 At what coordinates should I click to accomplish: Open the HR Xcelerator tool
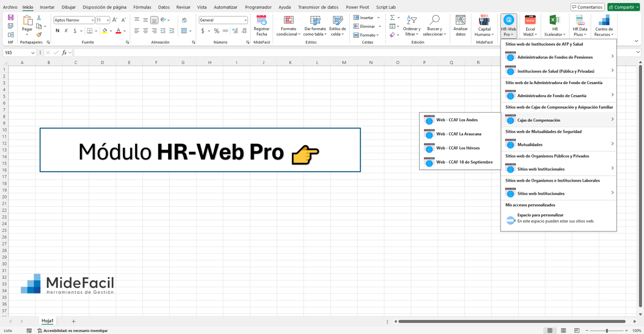pyautogui.click(x=554, y=26)
